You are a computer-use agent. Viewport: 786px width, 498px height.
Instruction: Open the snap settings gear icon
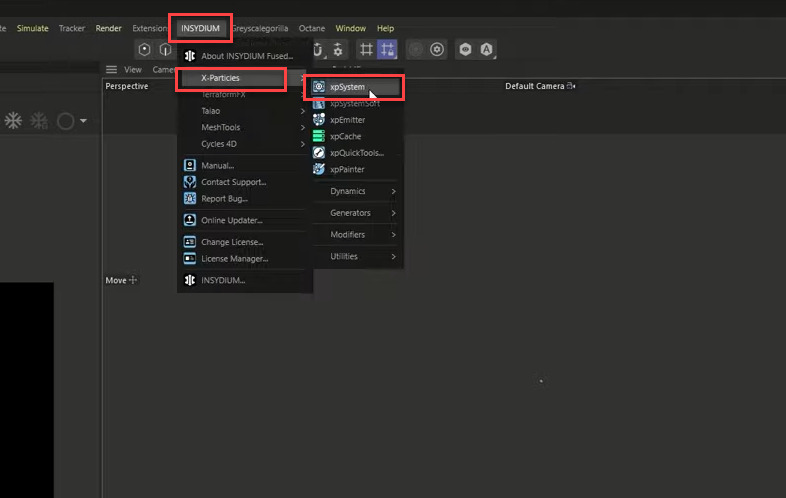pyautogui.click(x=338, y=49)
